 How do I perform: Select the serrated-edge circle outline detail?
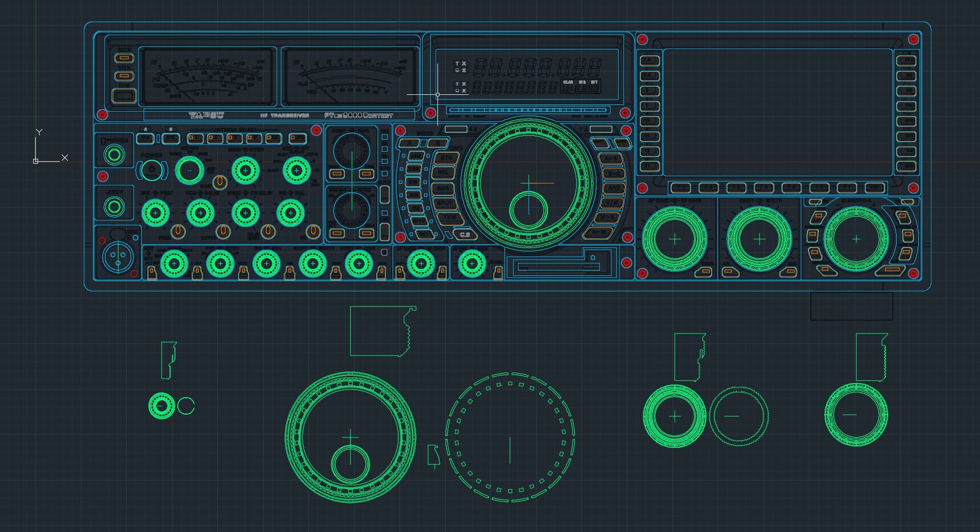pyautogui.click(x=739, y=417)
